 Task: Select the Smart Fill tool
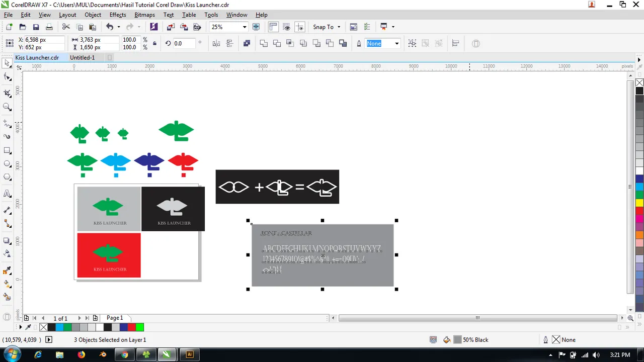[x=7, y=297]
